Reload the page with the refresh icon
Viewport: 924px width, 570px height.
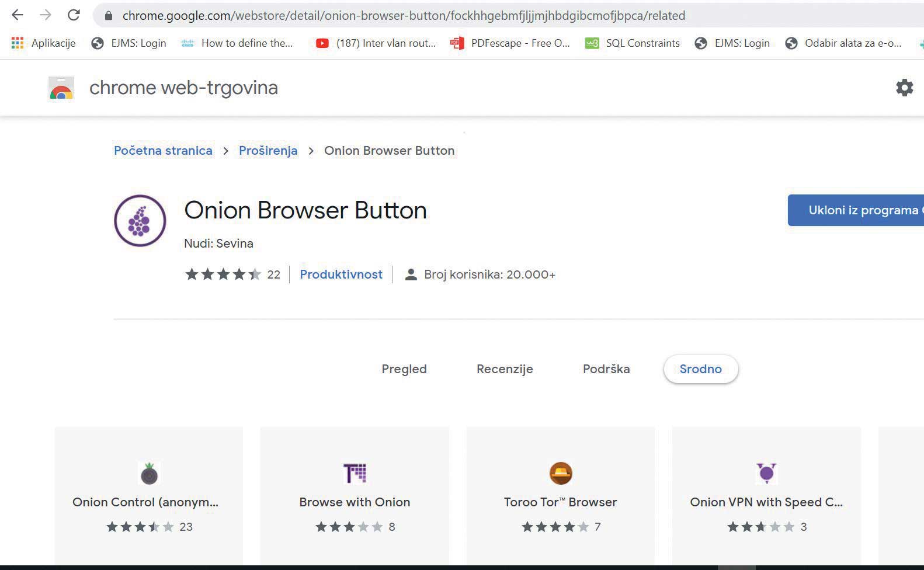tap(74, 15)
